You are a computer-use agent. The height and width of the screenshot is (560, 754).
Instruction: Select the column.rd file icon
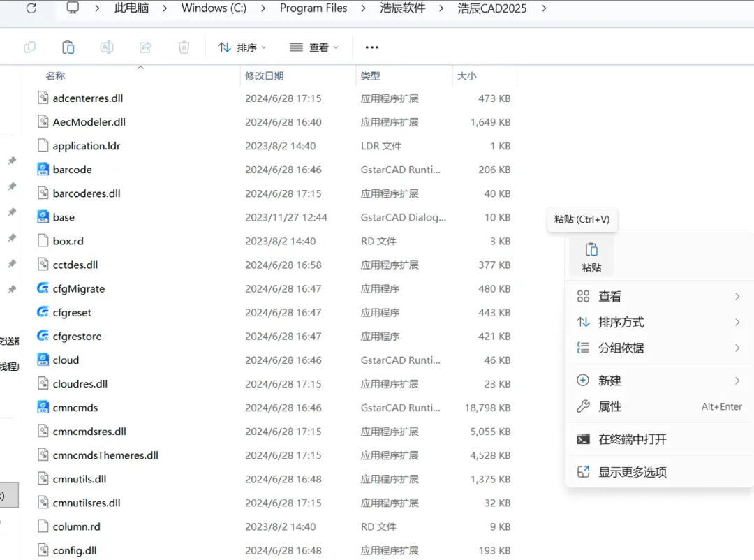(43, 526)
